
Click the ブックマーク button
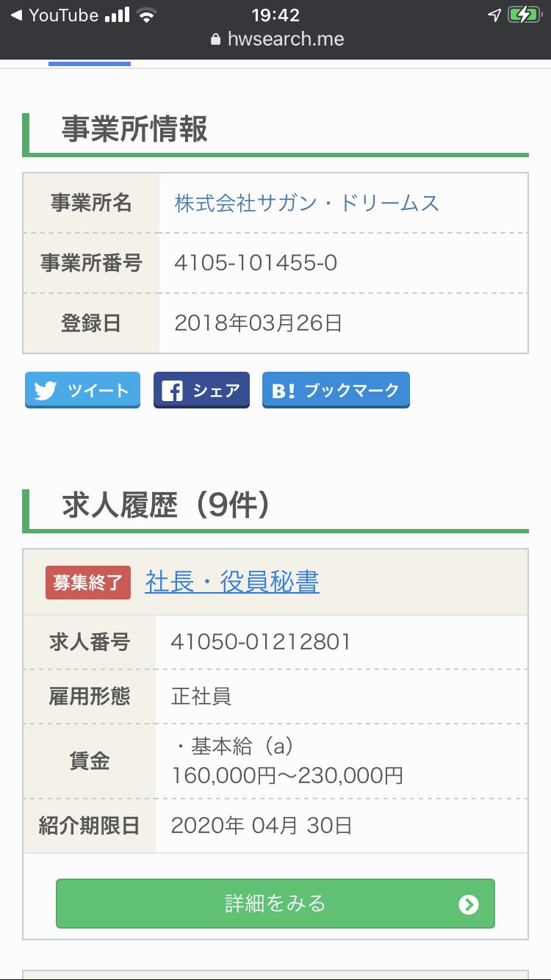tap(336, 390)
